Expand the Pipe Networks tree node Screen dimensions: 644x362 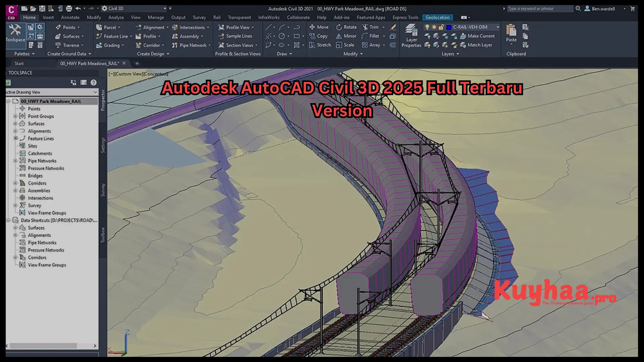15,161
